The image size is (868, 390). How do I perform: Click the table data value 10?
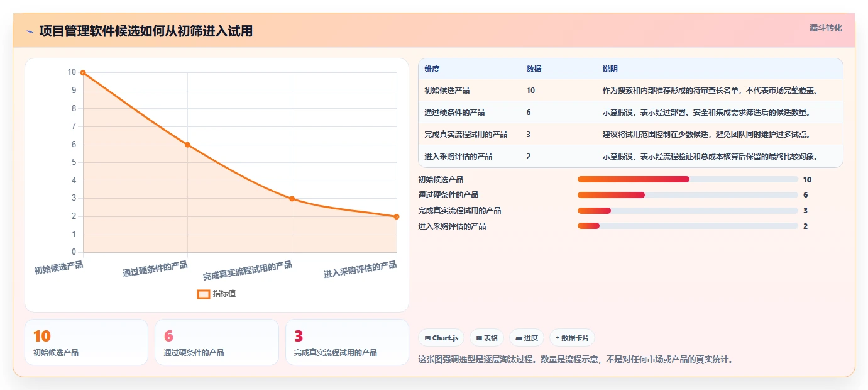[x=530, y=91]
